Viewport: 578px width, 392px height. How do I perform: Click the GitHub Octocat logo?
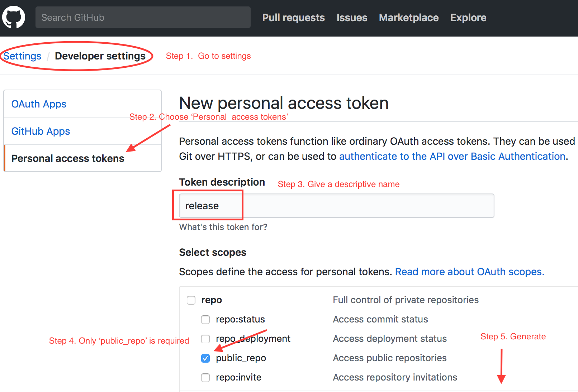[x=14, y=17]
